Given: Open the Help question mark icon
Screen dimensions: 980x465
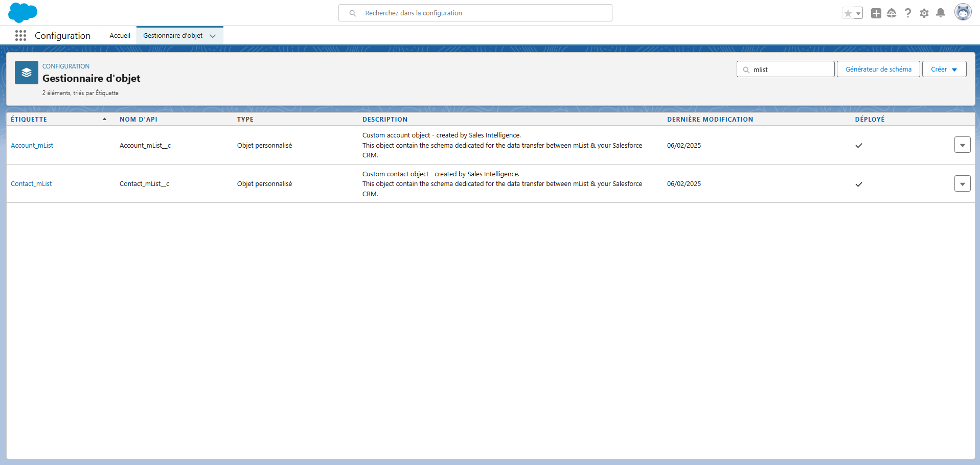Looking at the screenshot, I should pos(908,13).
